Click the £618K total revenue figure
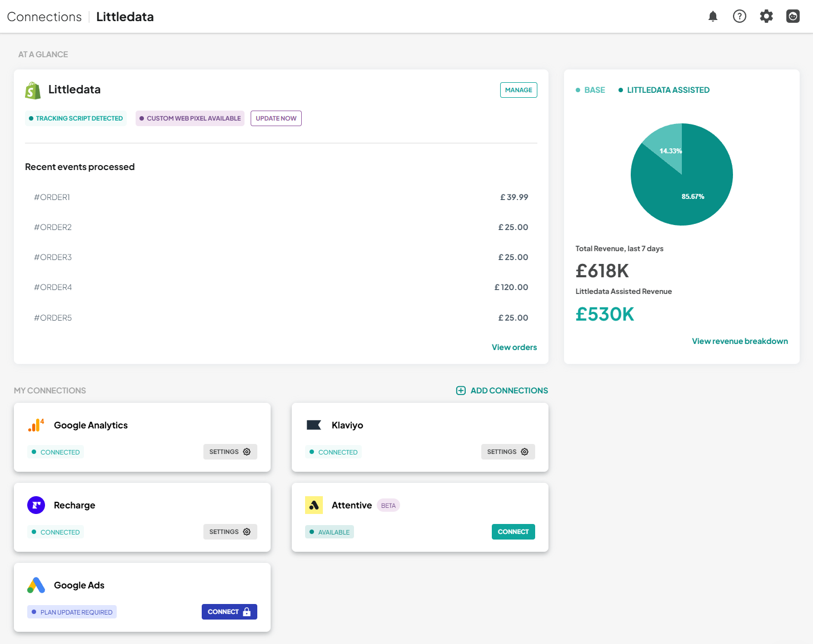This screenshot has width=813, height=644. click(x=602, y=271)
